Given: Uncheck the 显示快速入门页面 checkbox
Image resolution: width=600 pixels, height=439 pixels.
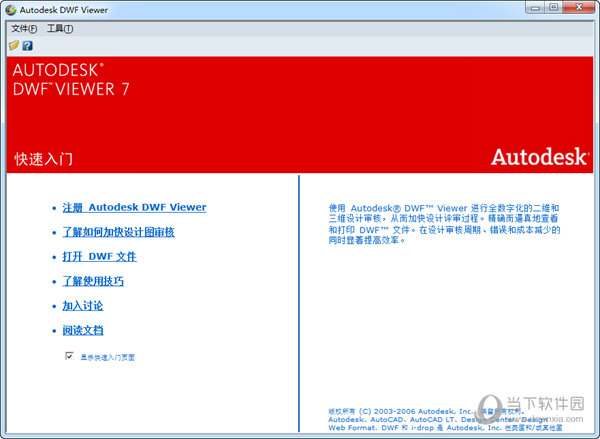Looking at the screenshot, I should point(69,356).
